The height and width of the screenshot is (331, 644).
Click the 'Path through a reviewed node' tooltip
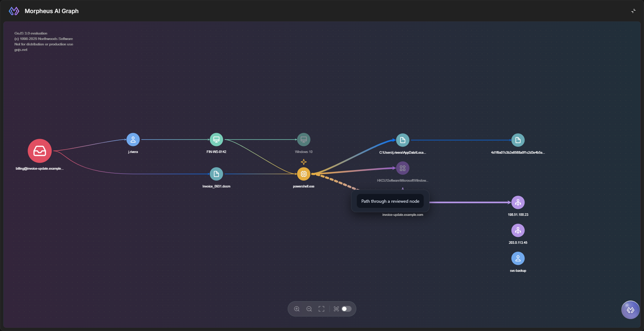click(x=390, y=201)
